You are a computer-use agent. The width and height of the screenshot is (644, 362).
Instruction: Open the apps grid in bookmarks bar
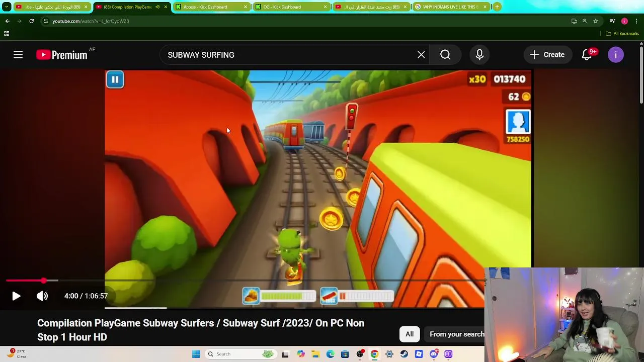click(7, 34)
